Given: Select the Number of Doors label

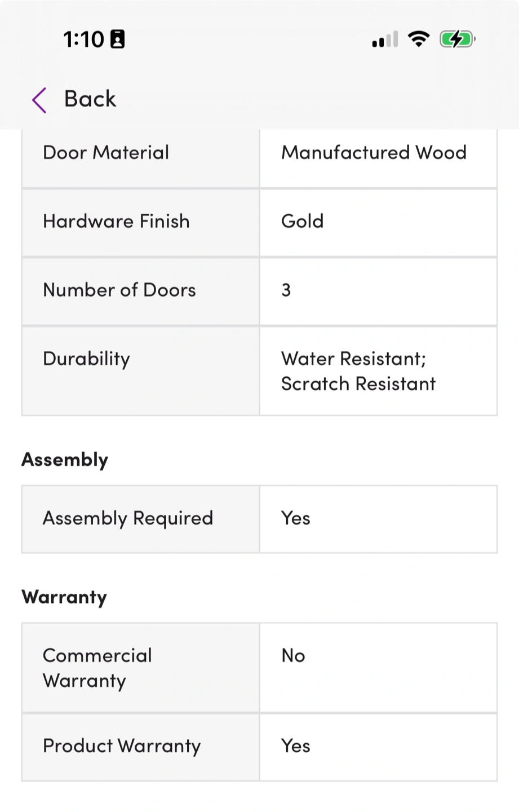Looking at the screenshot, I should pyautogui.click(x=119, y=290).
